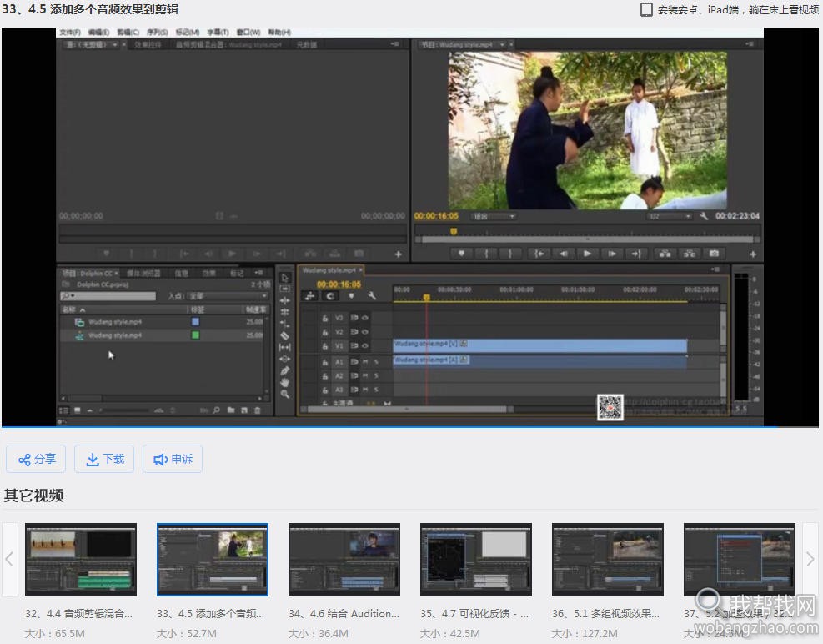Open the 剪辑(C) menu
The height and width of the screenshot is (644, 823).
128,32
